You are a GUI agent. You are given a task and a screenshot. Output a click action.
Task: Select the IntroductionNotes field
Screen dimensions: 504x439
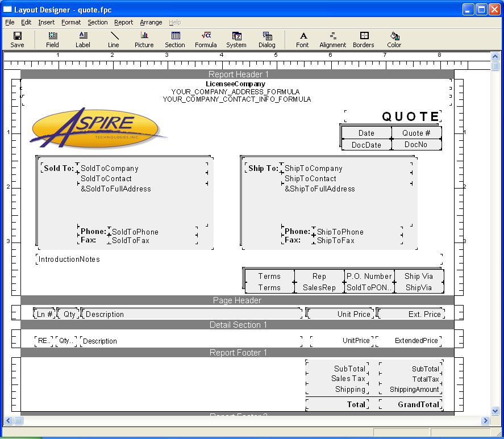tap(69, 260)
